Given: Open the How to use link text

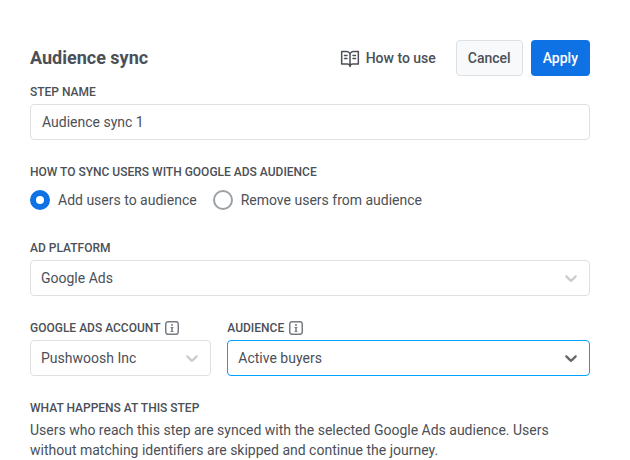Looking at the screenshot, I should 401,58.
